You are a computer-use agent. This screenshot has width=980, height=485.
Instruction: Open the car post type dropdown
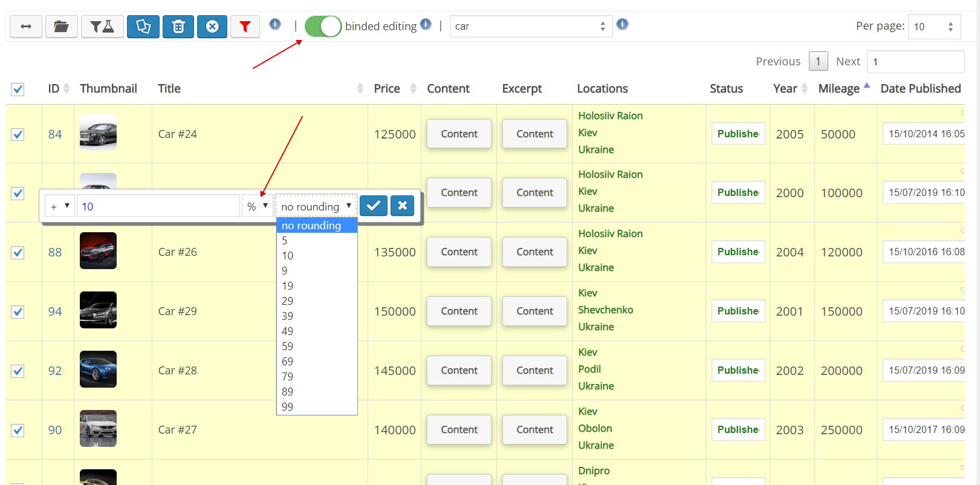click(530, 27)
